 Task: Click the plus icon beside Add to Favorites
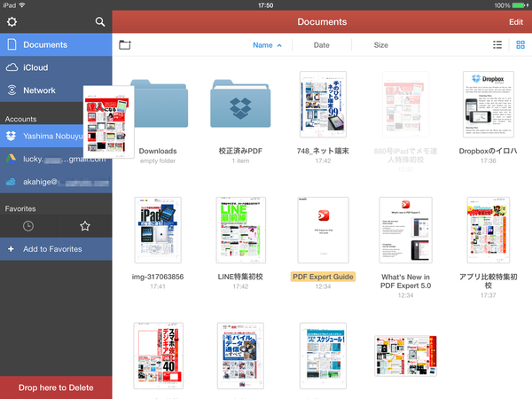(x=11, y=249)
